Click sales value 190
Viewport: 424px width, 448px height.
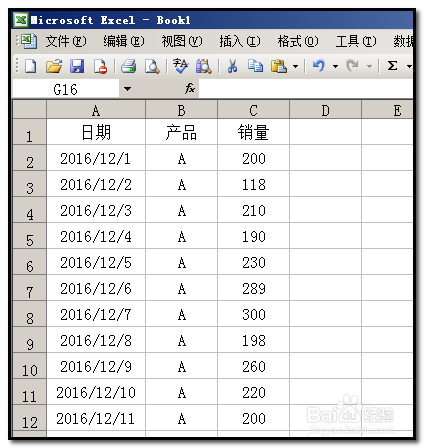pos(253,236)
